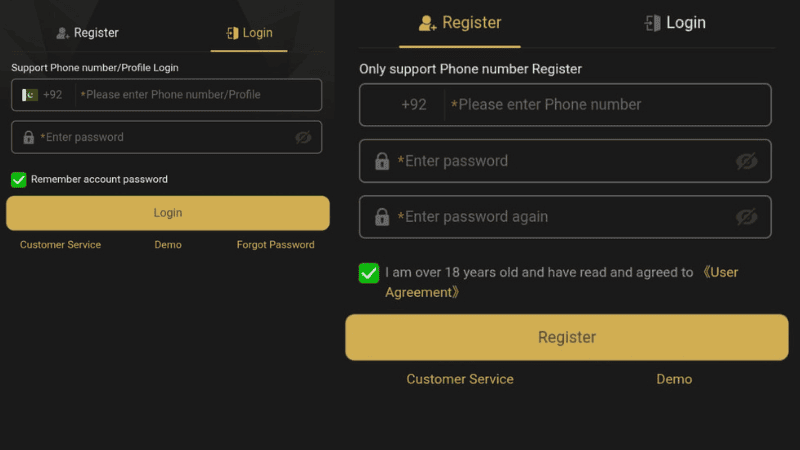
Task: Select Login tab in right panel
Action: coord(675,23)
